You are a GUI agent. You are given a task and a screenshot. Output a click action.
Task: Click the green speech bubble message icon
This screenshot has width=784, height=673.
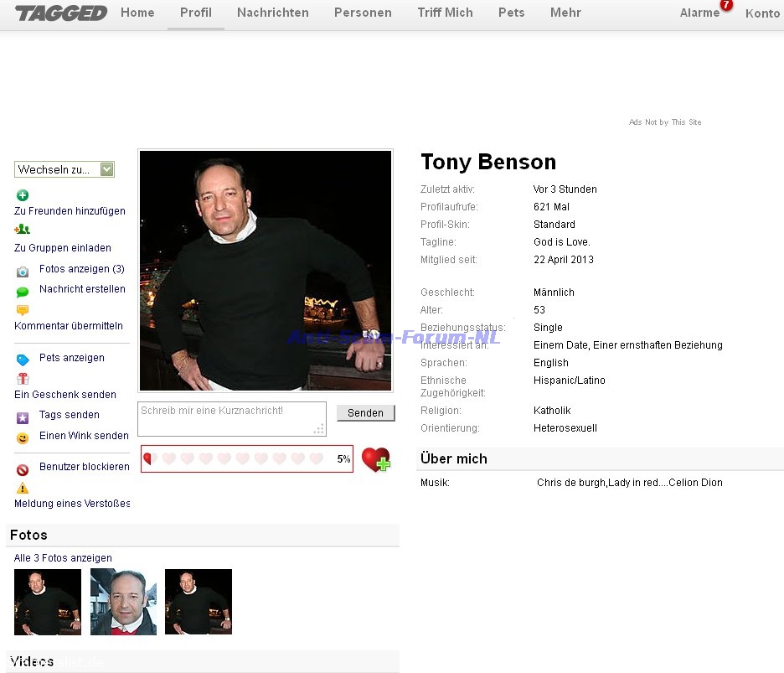pyautogui.click(x=23, y=292)
